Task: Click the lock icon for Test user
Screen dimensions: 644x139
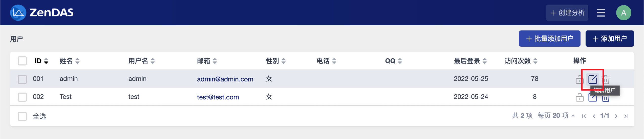Action: (x=579, y=97)
